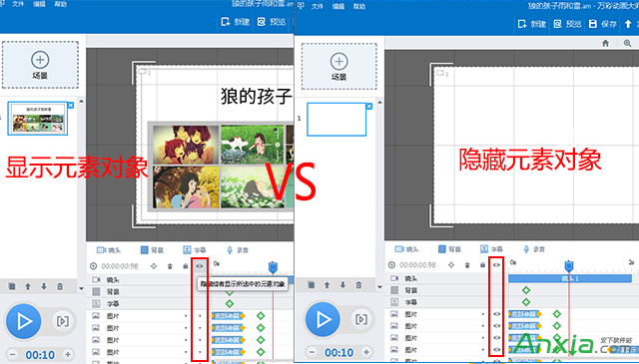Screen dimensions: 639x364
Task: Click timeline header trash icon in left window
Action: click(170, 266)
